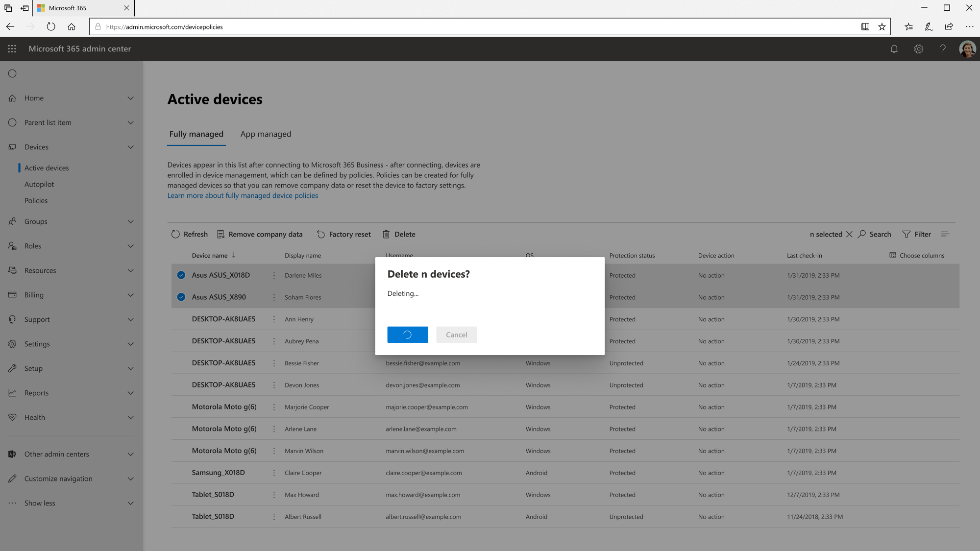Click the Refresh icon in the toolbar

click(176, 234)
